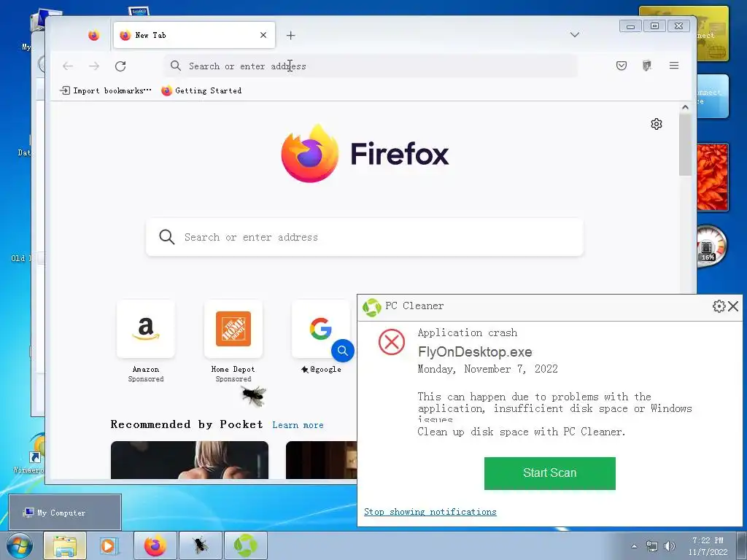The image size is (747, 560).
Task: Click the FlyOnDesktop.exe text
Action: coord(475,352)
